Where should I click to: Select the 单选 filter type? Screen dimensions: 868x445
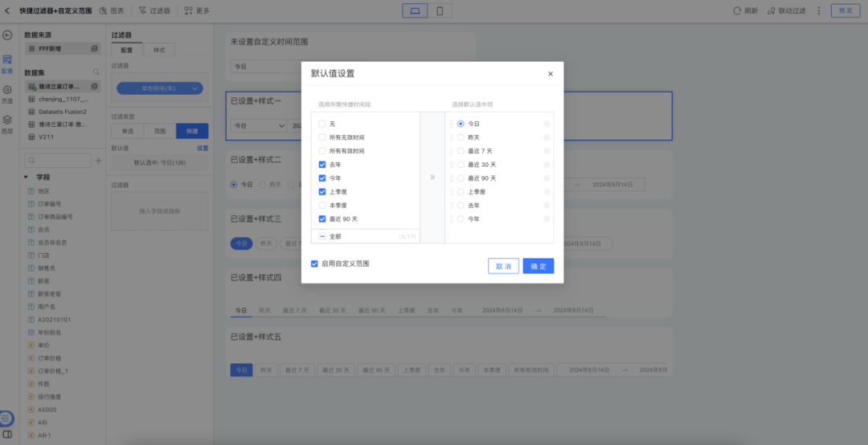coord(127,131)
